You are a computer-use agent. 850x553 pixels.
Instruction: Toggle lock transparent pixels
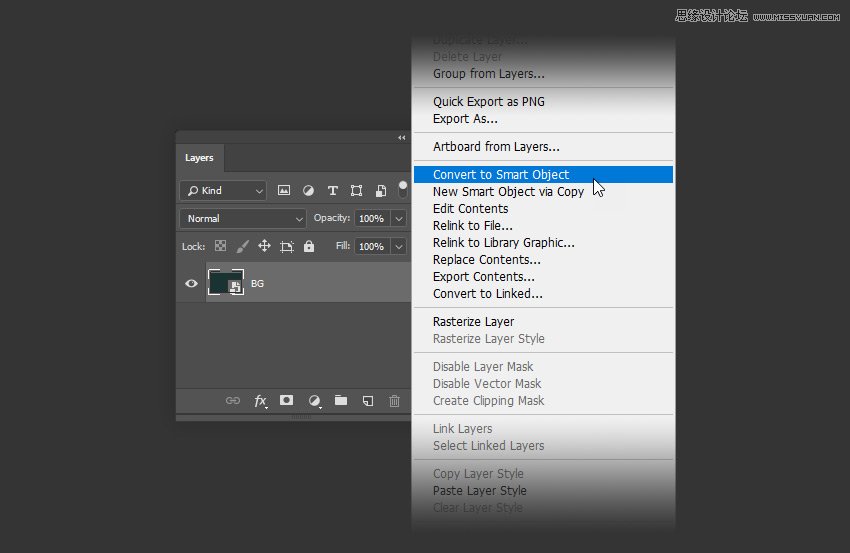coord(220,246)
